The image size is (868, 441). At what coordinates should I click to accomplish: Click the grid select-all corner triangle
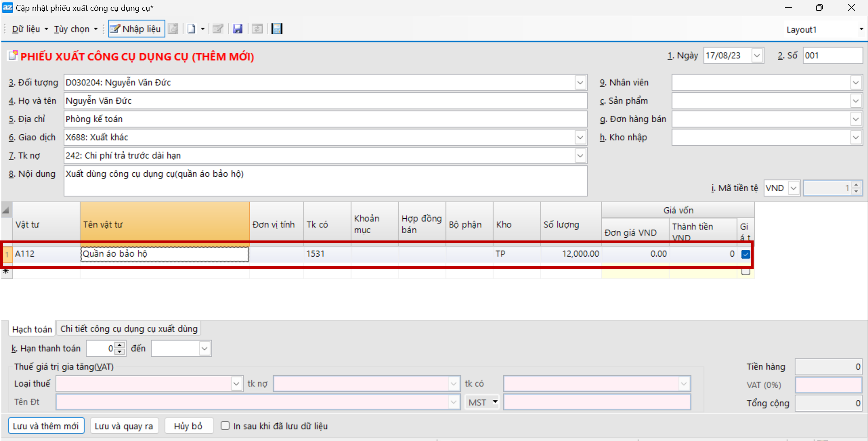click(x=6, y=210)
